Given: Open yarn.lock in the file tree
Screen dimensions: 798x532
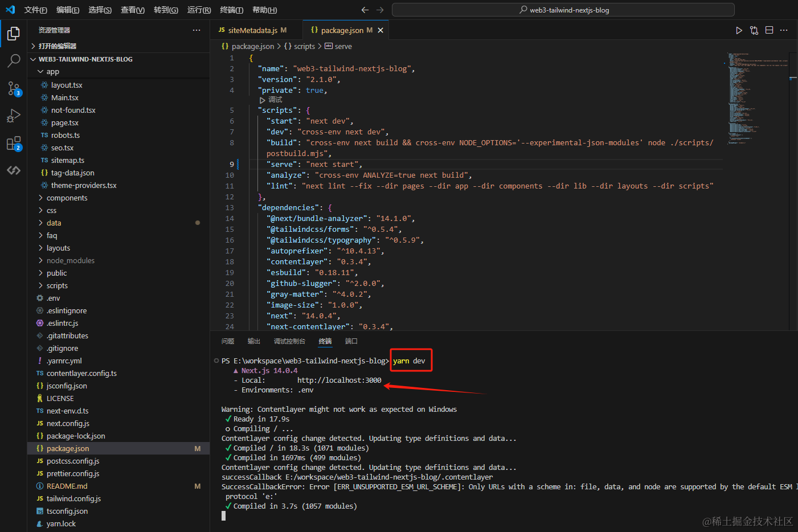Looking at the screenshot, I should coord(118,524).
